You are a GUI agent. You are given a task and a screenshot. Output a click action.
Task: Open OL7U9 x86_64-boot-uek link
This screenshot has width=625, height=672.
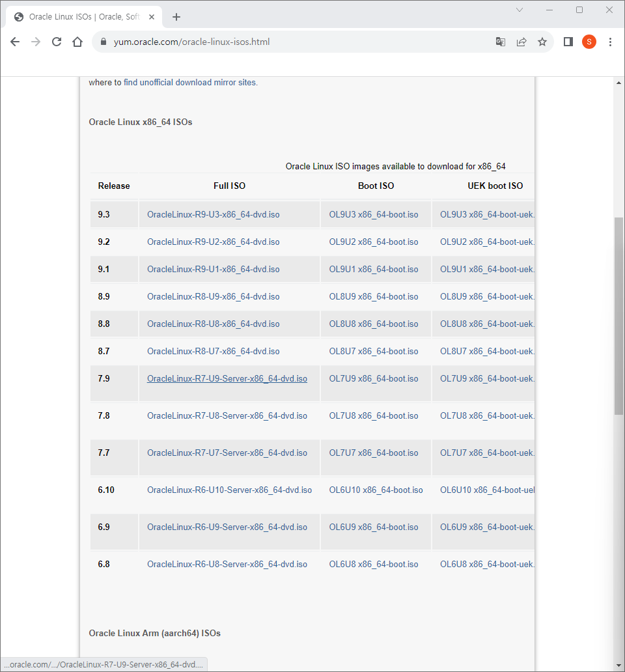tap(487, 379)
